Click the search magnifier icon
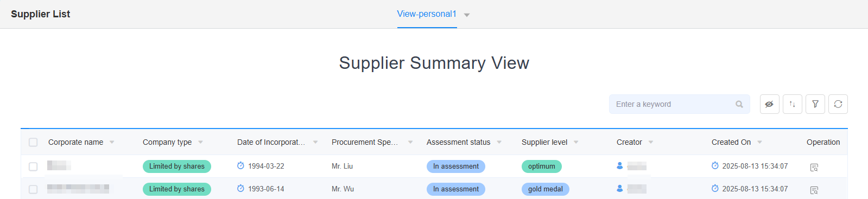 coord(739,104)
